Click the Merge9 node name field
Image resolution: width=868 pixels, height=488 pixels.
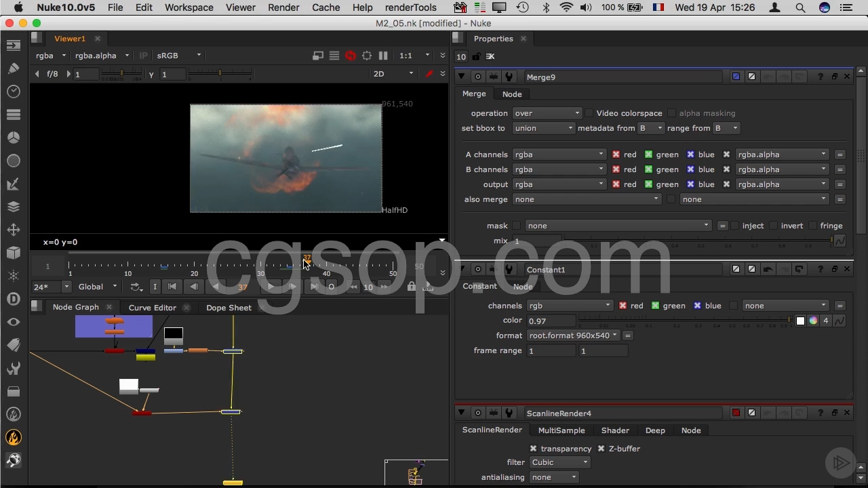coord(624,77)
